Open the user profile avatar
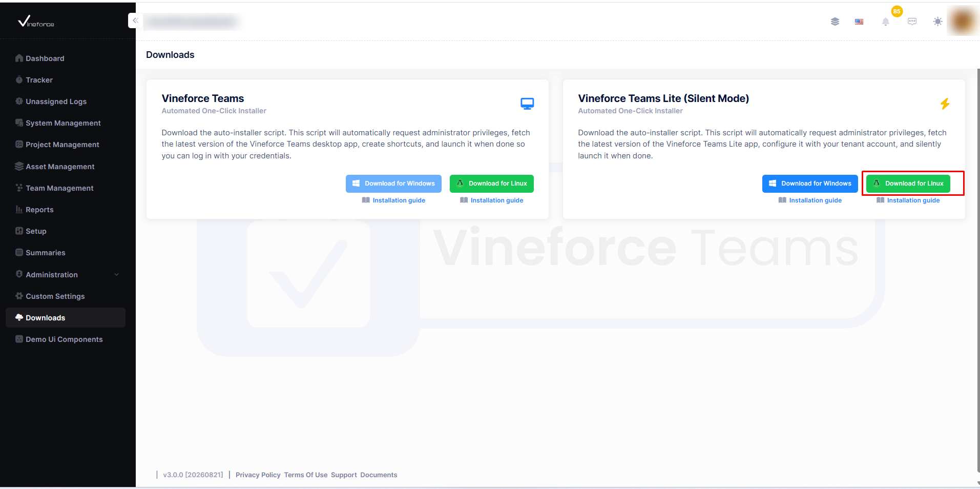 tap(963, 21)
